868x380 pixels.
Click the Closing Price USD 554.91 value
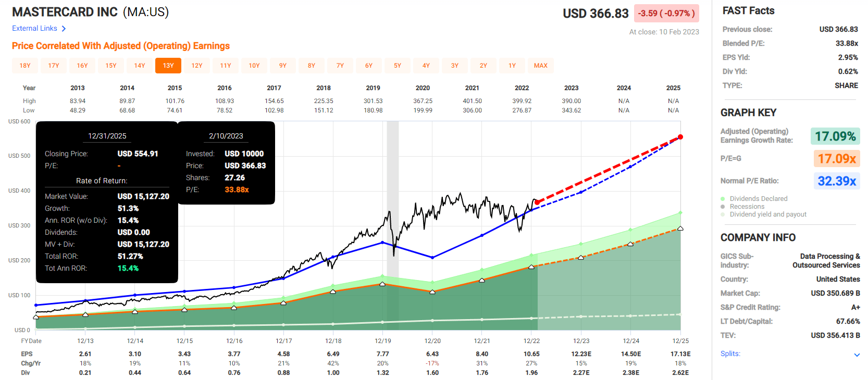pyautogui.click(x=138, y=154)
